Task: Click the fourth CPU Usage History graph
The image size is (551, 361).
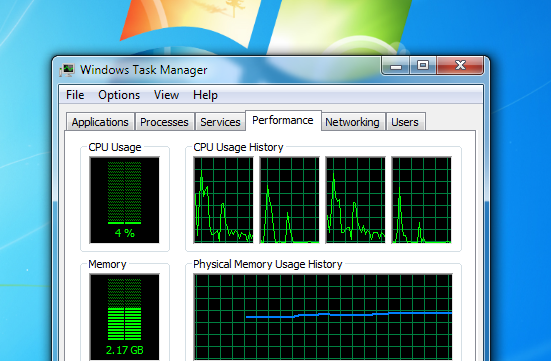Action: pos(422,200)
